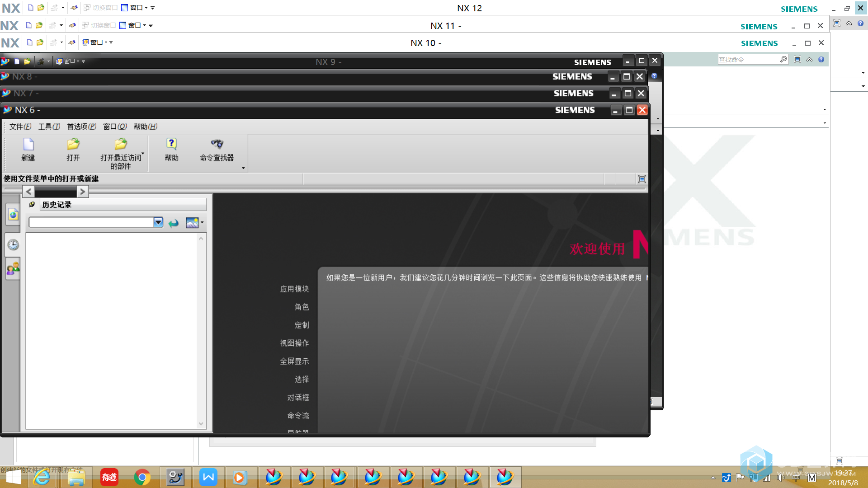Click the open folder icon in NX 11 toolbar

click(x=39, y=25)
